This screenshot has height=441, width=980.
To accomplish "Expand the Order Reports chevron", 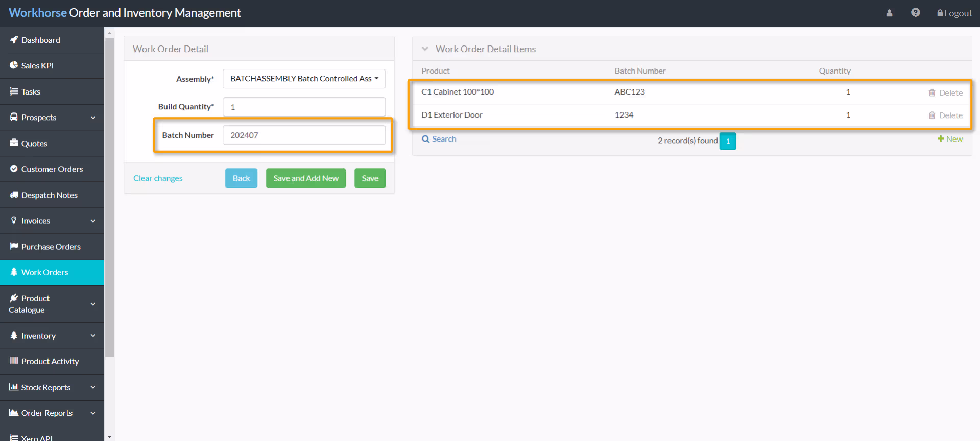I will [x=93, y=413].
